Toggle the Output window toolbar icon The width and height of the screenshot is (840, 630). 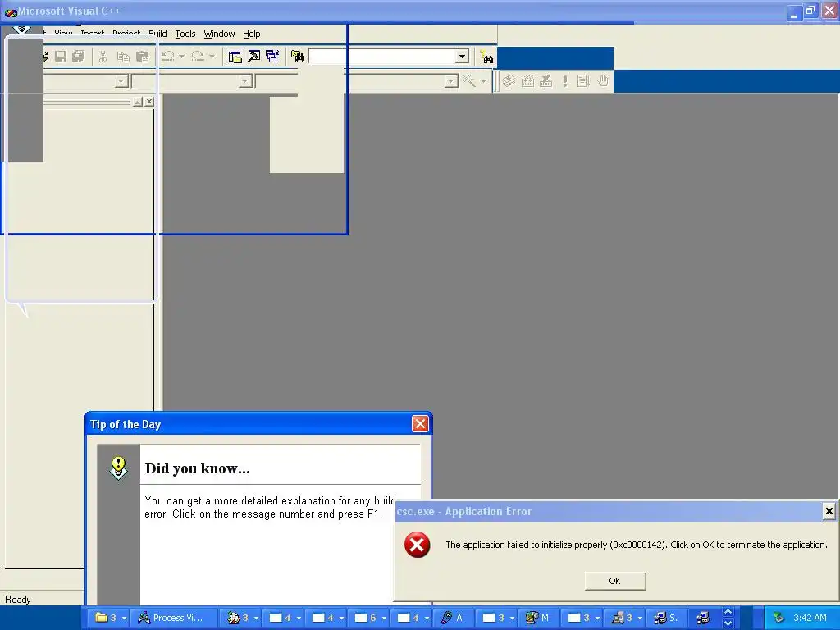coord(254,57)
